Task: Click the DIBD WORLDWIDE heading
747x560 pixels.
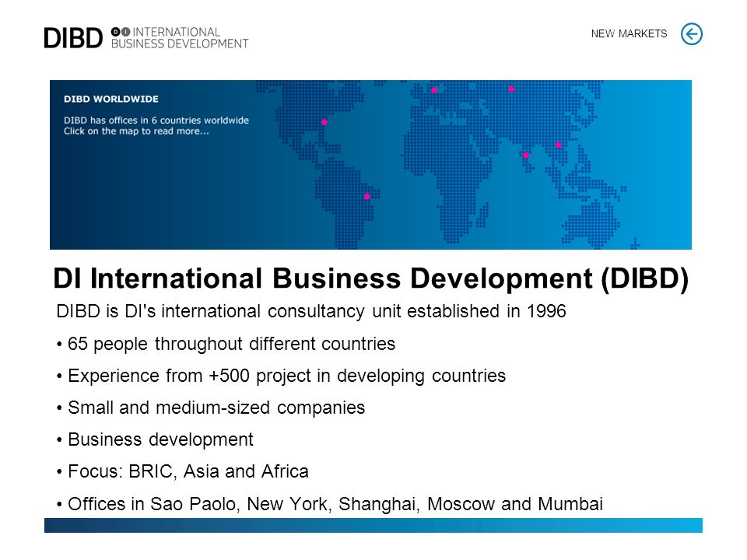Action: [x=111, y=99]
